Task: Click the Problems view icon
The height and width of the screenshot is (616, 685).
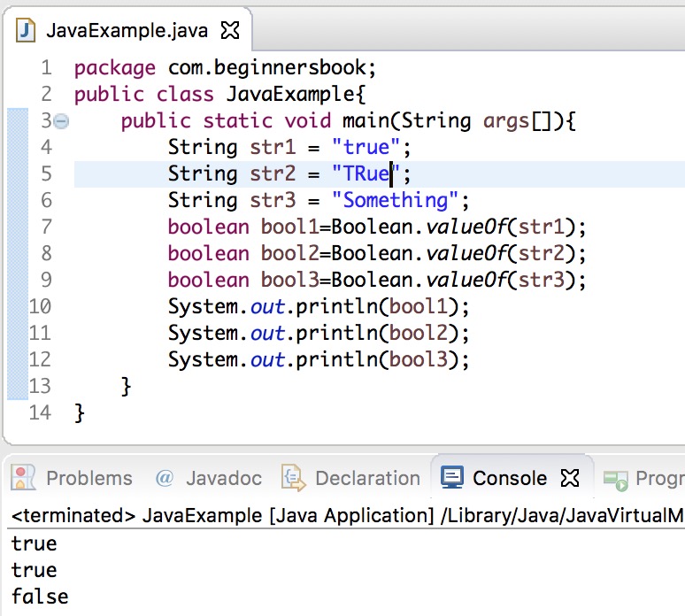Action: tap(23, 478)
